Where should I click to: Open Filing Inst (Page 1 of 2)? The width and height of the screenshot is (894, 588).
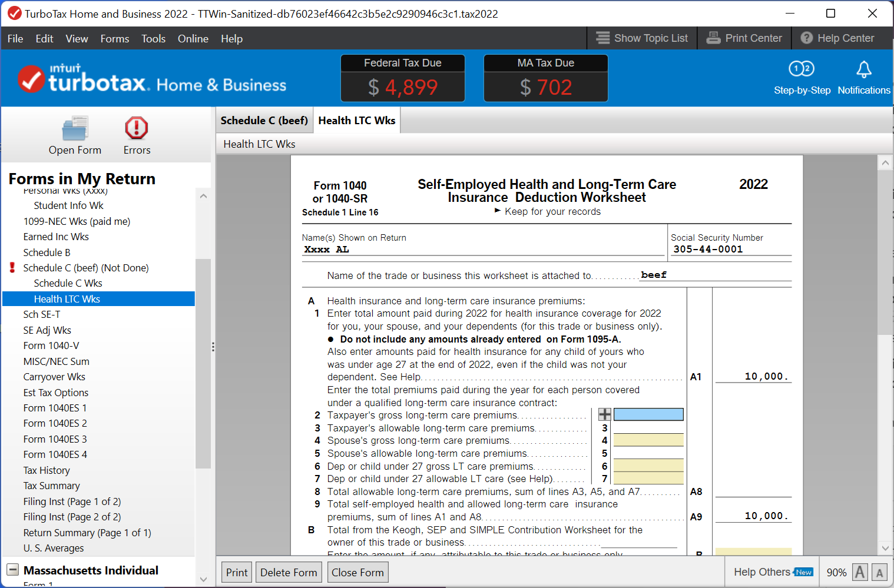(x=72, y=501)
